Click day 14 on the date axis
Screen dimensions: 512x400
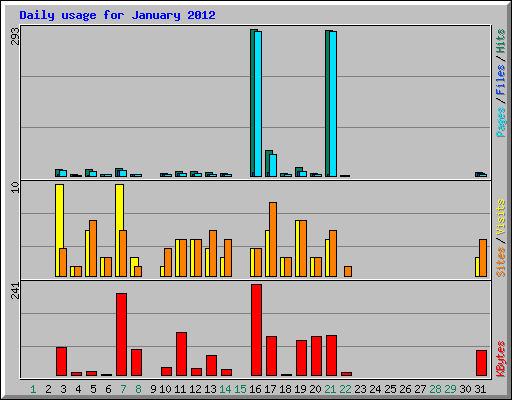(225, 389)
